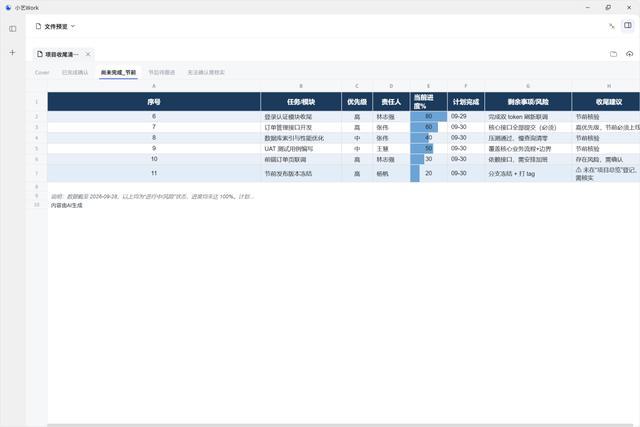The width and height of the screenshot is (640, 427).
Task: Click the document icon beside 文件预览
Action: [38, 26]
